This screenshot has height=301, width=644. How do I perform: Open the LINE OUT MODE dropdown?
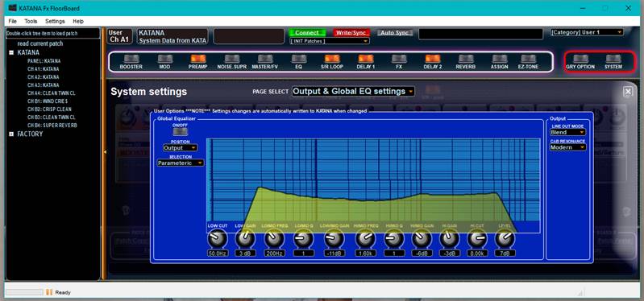567,132
